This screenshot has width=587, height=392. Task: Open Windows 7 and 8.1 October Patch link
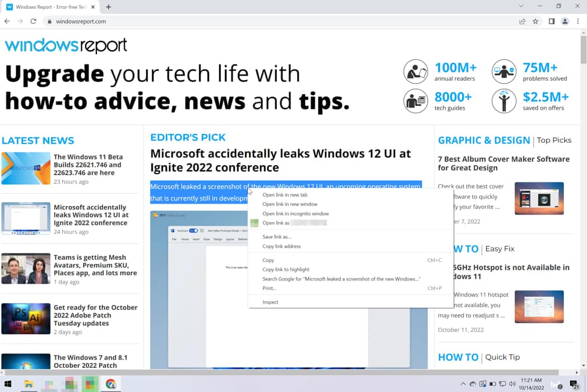point(91,361)
